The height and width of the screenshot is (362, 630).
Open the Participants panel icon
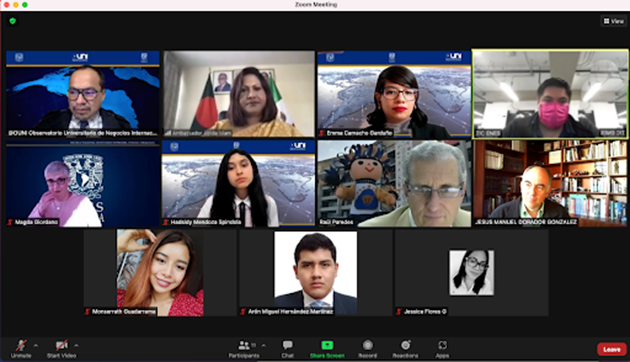(x=243, y=345)
